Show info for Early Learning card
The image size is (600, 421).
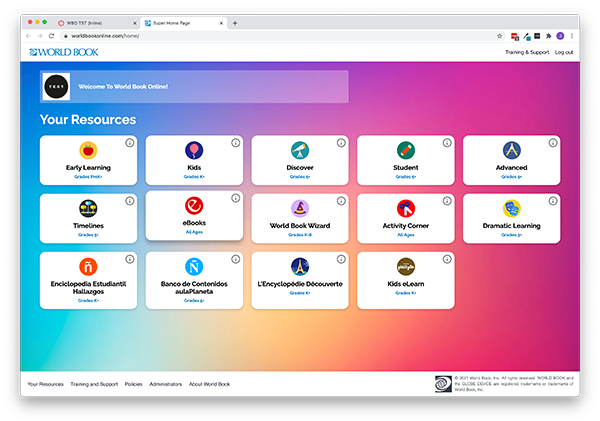130,143
